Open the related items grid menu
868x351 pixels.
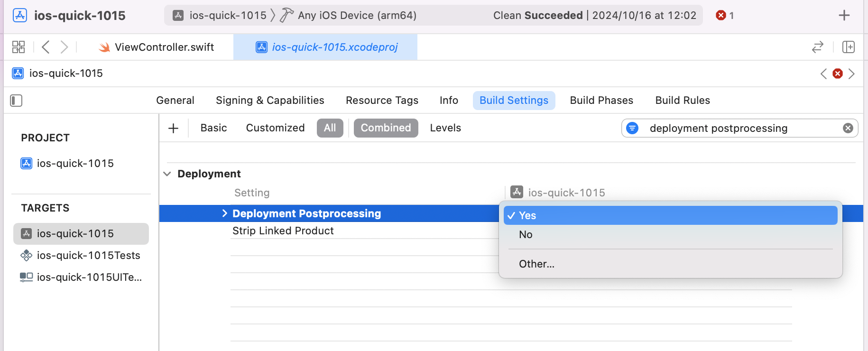click(x=18, y=47)
